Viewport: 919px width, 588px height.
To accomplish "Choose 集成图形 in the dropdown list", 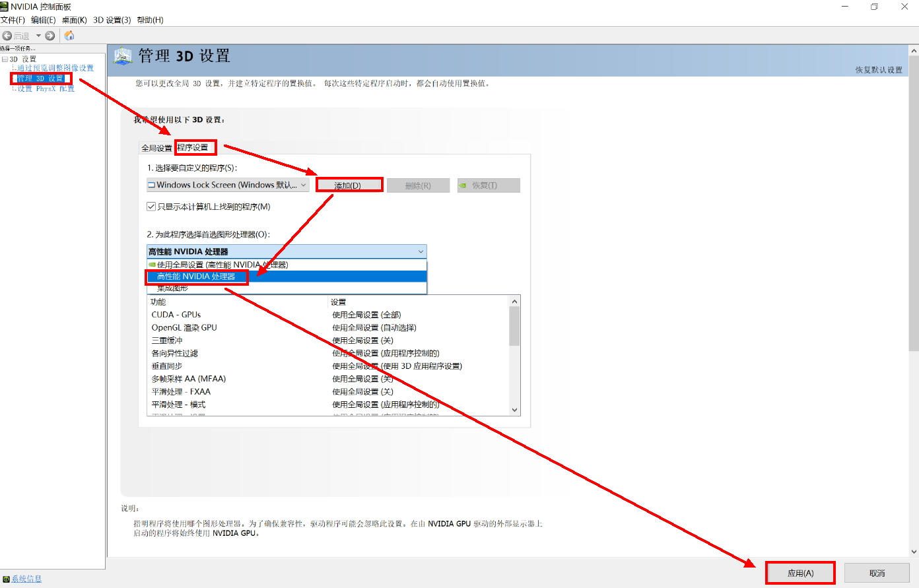I will [287, 288].
